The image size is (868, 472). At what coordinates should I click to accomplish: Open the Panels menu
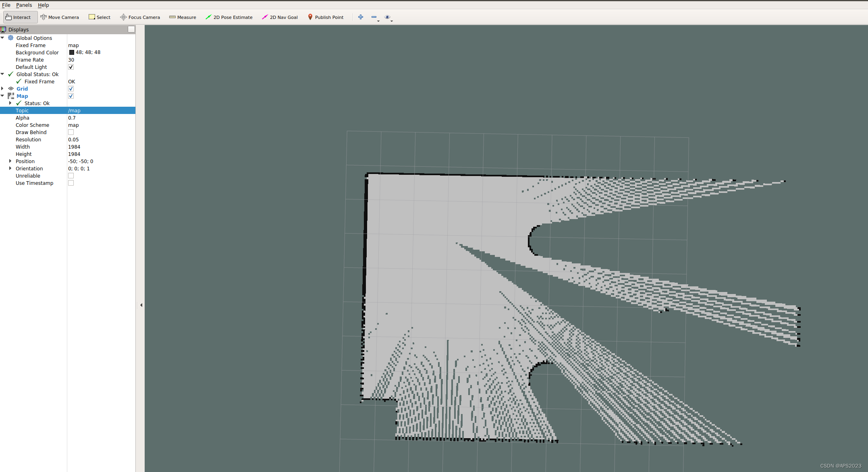click(x=24, y=5)
